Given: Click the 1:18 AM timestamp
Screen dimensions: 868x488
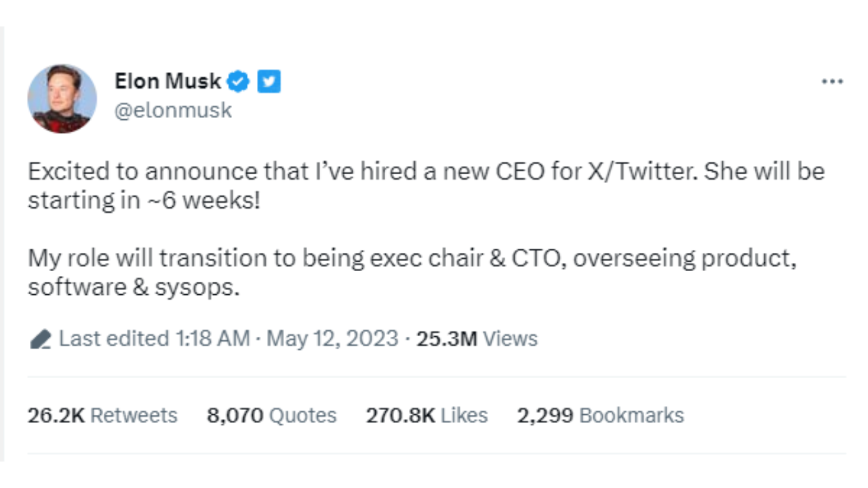Looking at the screenshot, I should [x=216, y=338].
